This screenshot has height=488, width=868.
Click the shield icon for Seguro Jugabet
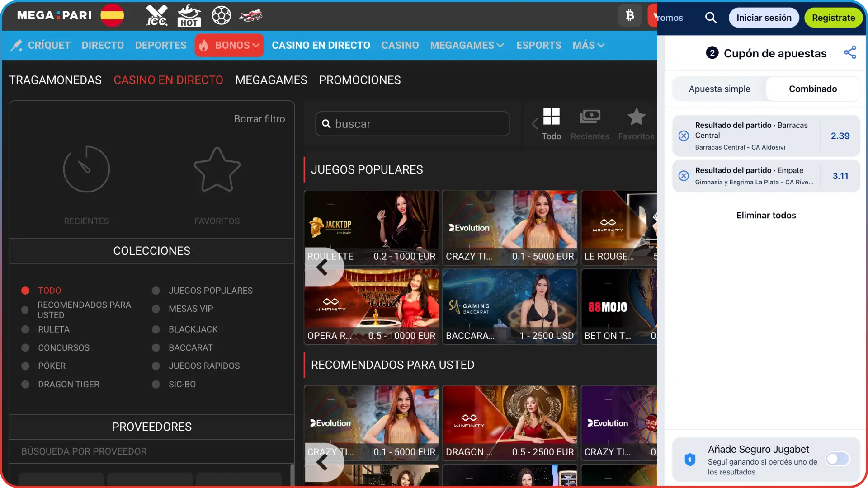(x=690, y=460)
